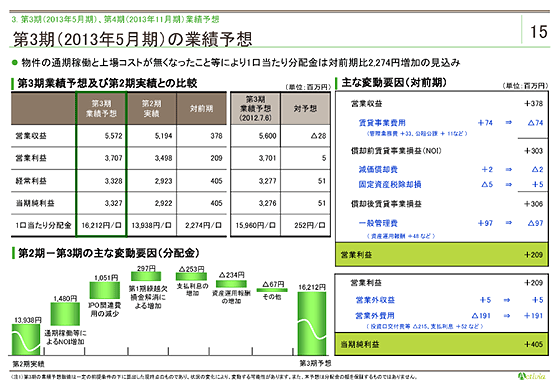Click the 1,051円 IPO関連費用の減少 bar
The image size is (560, 390).
(105, 290)
